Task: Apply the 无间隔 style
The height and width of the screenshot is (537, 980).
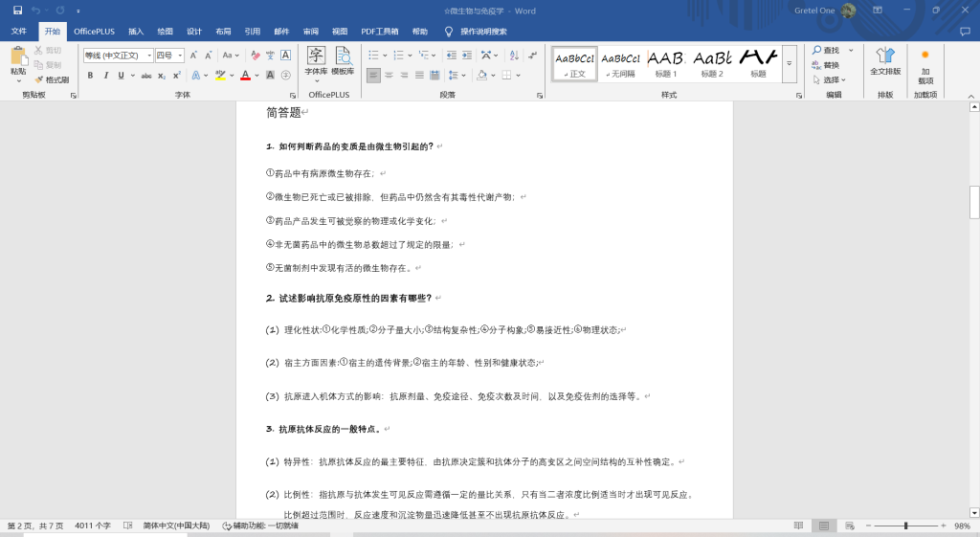Action: point(620,64)
